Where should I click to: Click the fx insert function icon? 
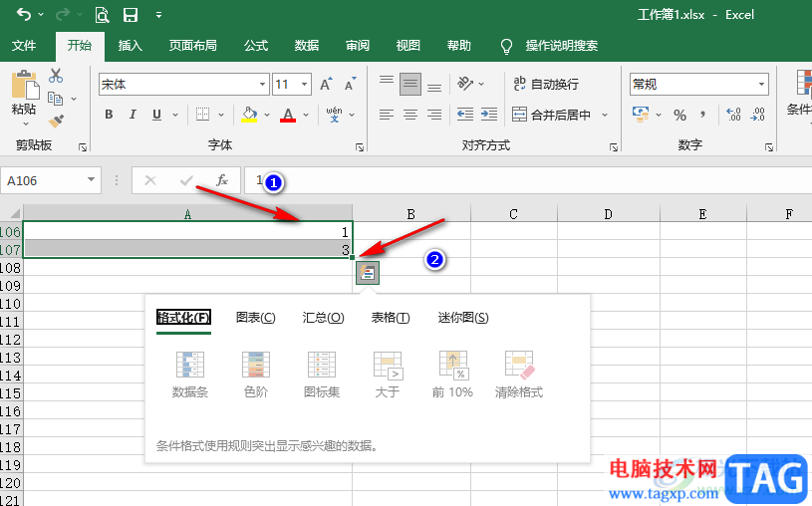pos(222,180)
